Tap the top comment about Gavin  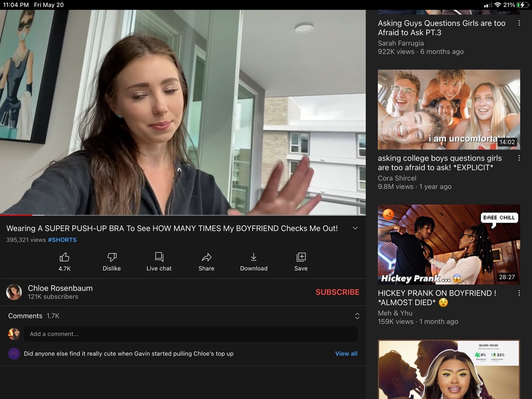click(129, 354)
